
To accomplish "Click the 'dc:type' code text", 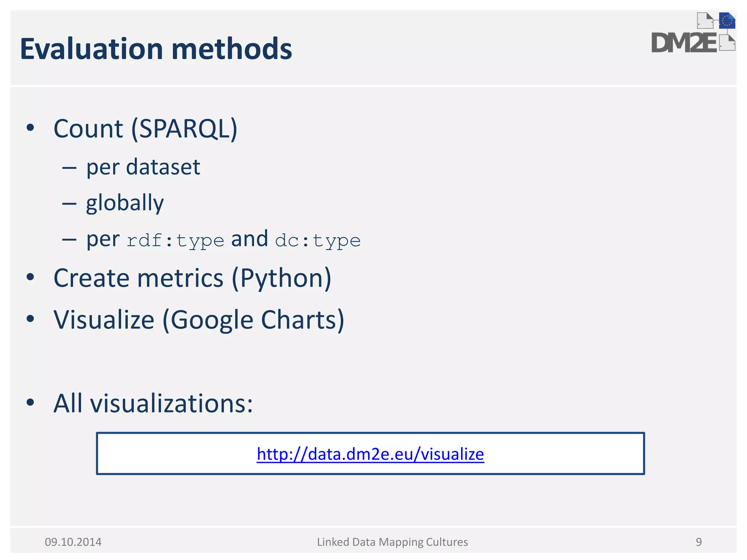I will pyautogui.click(x=318, y=241).
